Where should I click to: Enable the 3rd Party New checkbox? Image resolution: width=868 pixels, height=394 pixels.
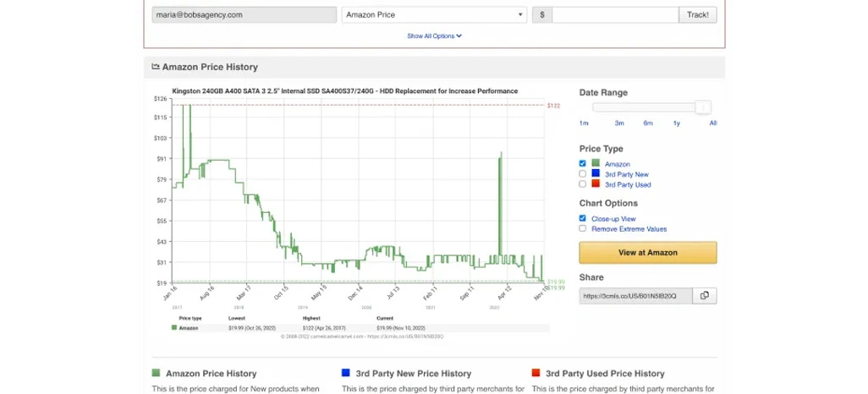[x=582, y=174]
